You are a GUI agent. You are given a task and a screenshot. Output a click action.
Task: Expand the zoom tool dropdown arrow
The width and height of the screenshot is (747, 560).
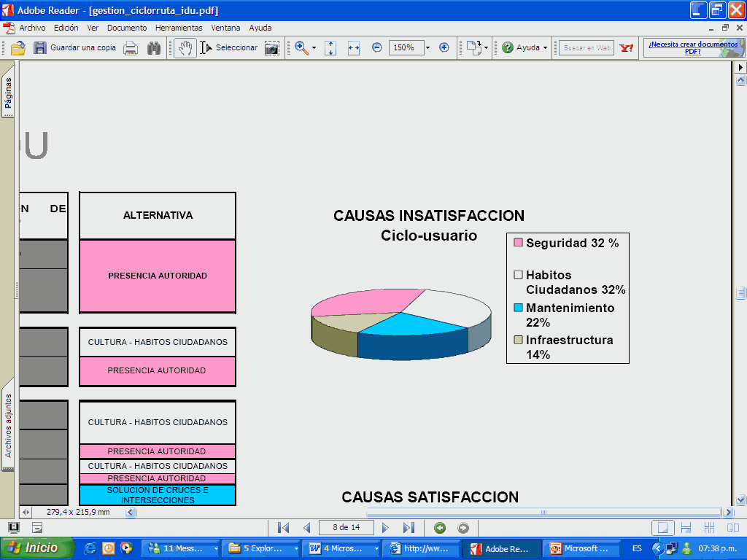tap(314, 48)
